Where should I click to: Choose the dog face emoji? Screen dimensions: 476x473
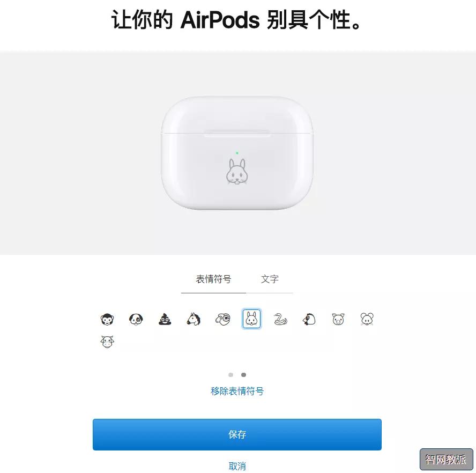(x=136, y=319)
